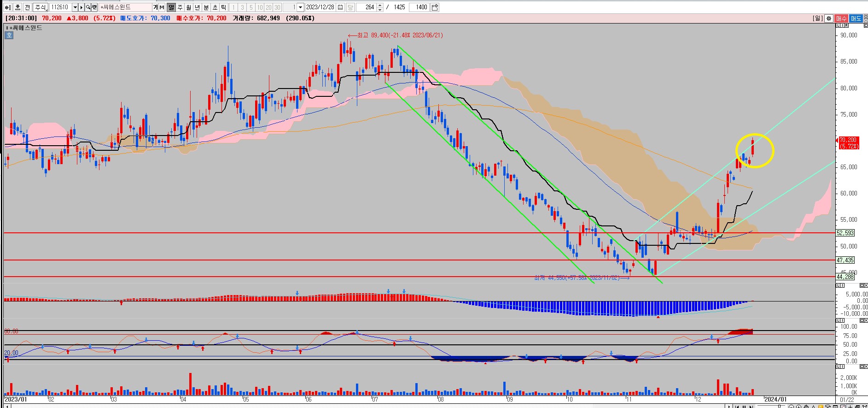Click the first toolbar icon with bar and arrow
The image size is (868, 408).
pos(7,7)
